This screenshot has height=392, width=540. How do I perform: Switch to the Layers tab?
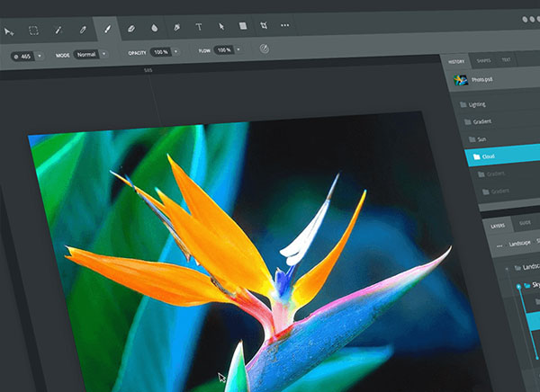pos(498,226)
